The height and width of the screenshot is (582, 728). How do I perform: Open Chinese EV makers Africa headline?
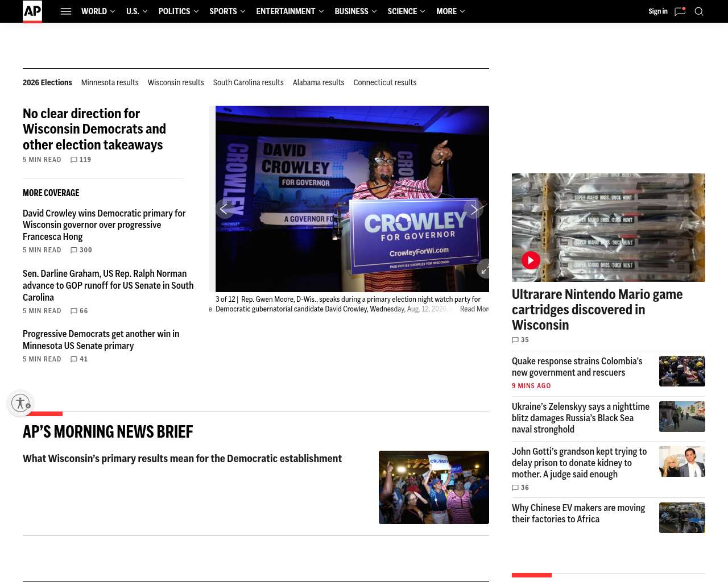[x=578, y=514]
